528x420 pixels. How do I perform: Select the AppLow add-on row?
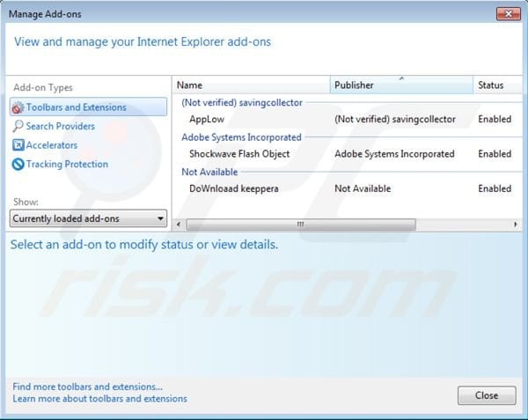click(x=348, y=119)
